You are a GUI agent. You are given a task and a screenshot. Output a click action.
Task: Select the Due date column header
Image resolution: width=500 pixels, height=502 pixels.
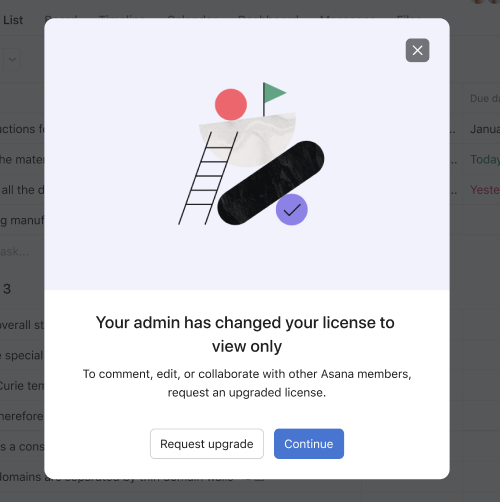[484, 98]
